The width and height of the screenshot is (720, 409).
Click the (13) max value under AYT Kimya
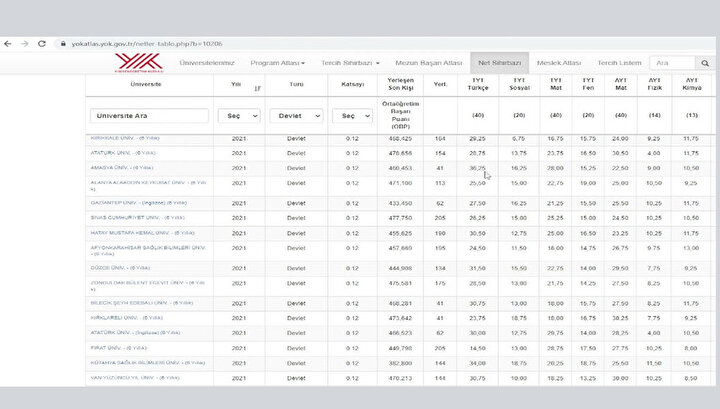pyautogui.click(x=692, y=115)
